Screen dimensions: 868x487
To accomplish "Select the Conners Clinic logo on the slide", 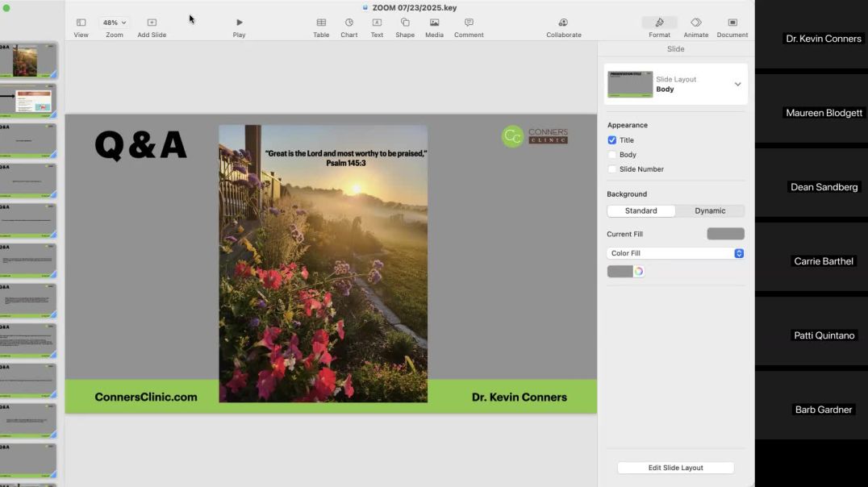I will (535, 136).
